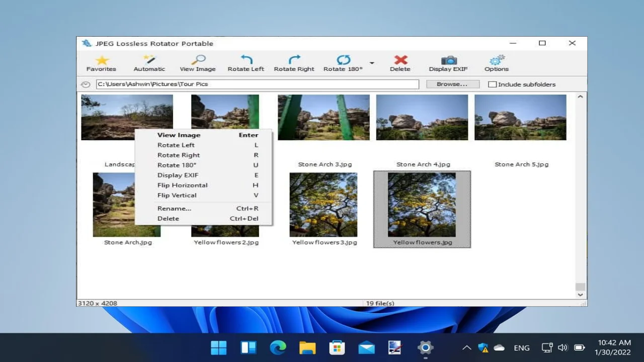644x362 pixels.
Task: Choose View Image in context menu
Action: click(204, 135)
